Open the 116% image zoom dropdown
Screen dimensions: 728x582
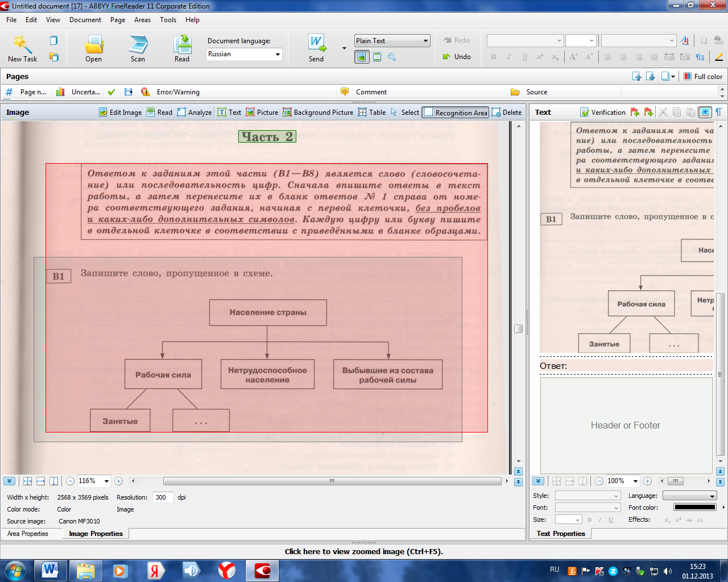pyautogui.click(x=106, y=481)
